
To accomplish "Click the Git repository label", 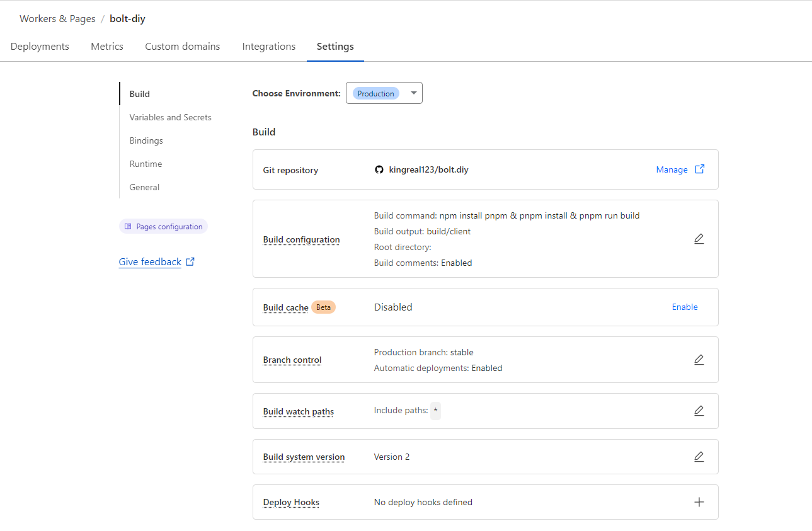I will click(290, 170).
